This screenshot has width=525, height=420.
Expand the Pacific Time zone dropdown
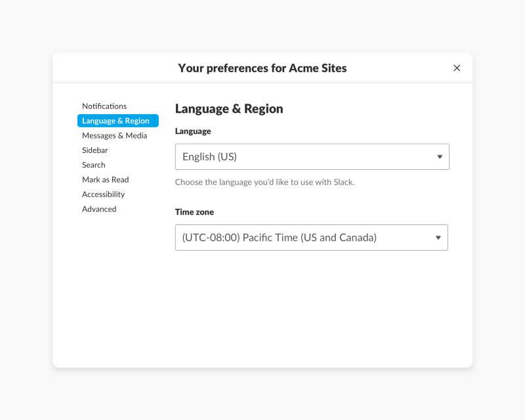coord(311,238)
